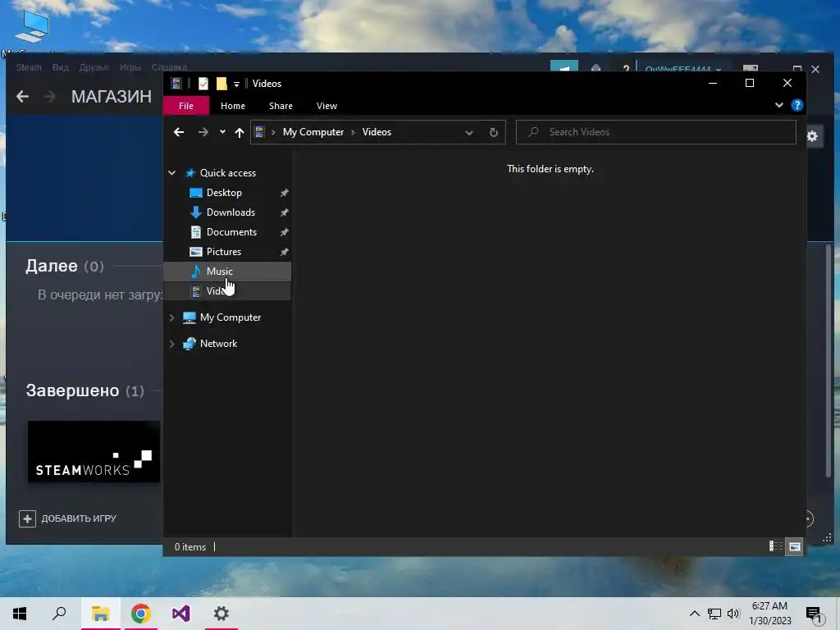Open the Вид menu in Steam
840x630 pixels.
point(60,67)
